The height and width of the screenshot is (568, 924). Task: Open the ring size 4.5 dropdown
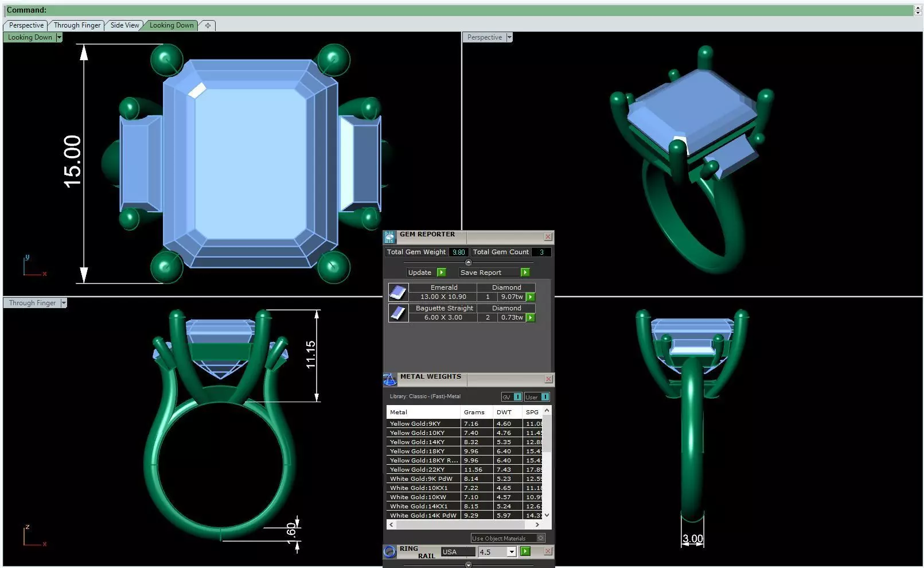coord(512,552)
